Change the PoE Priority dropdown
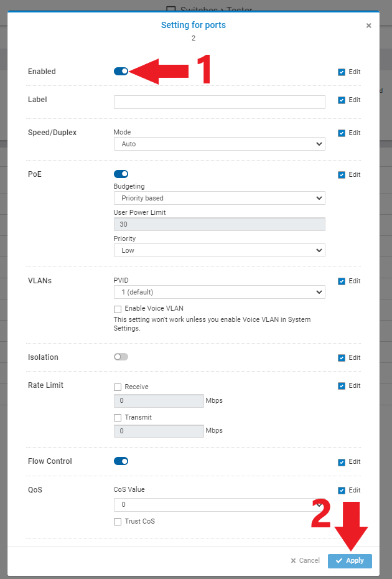 pyautogui.click(x=219, y=250)
